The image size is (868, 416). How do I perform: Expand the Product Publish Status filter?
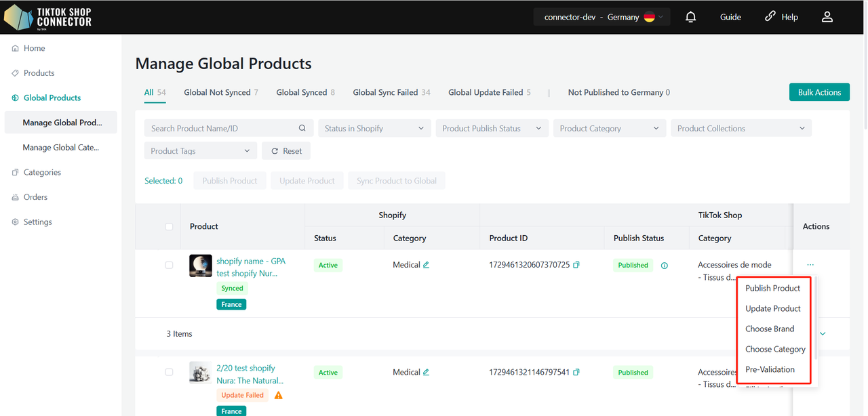(492, 128)
